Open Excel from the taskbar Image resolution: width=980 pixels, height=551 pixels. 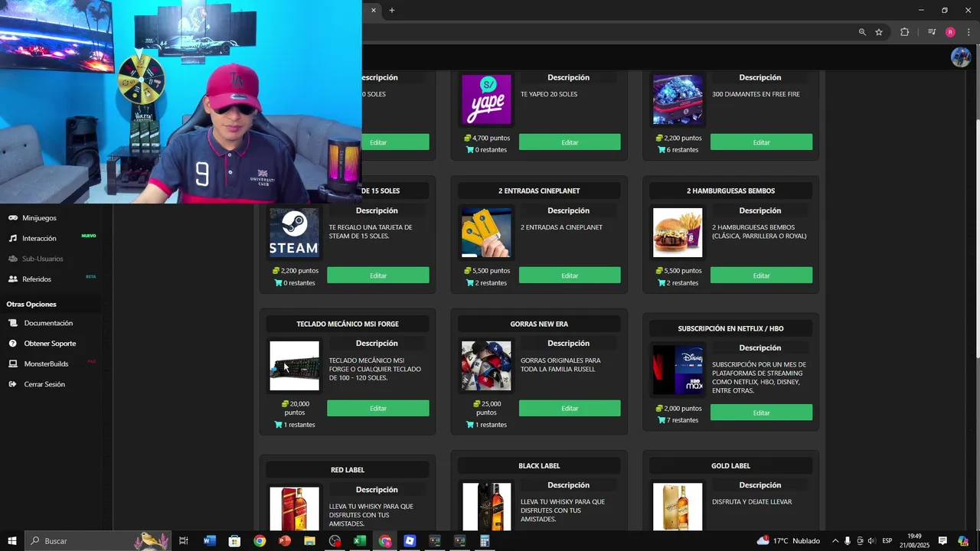360,541
